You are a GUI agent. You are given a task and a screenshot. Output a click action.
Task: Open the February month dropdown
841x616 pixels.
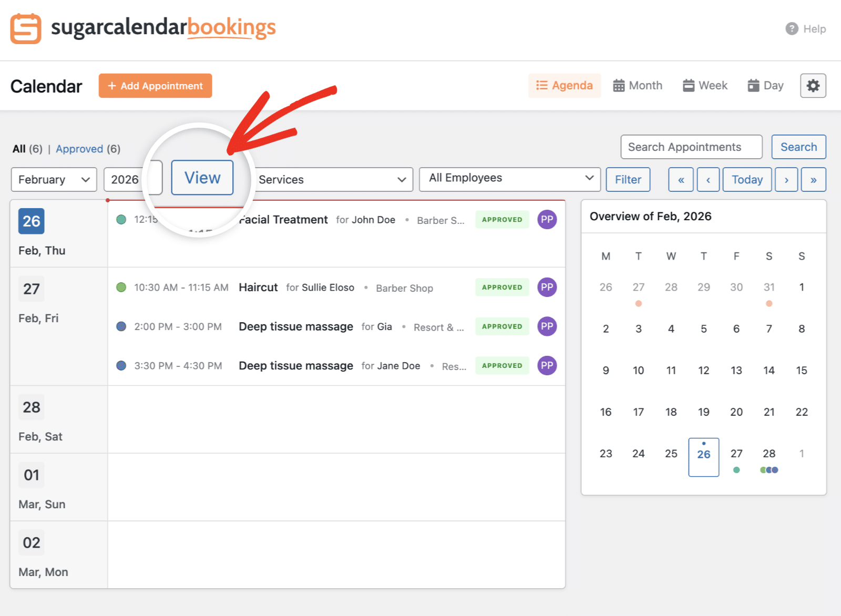tap(54, 179)
